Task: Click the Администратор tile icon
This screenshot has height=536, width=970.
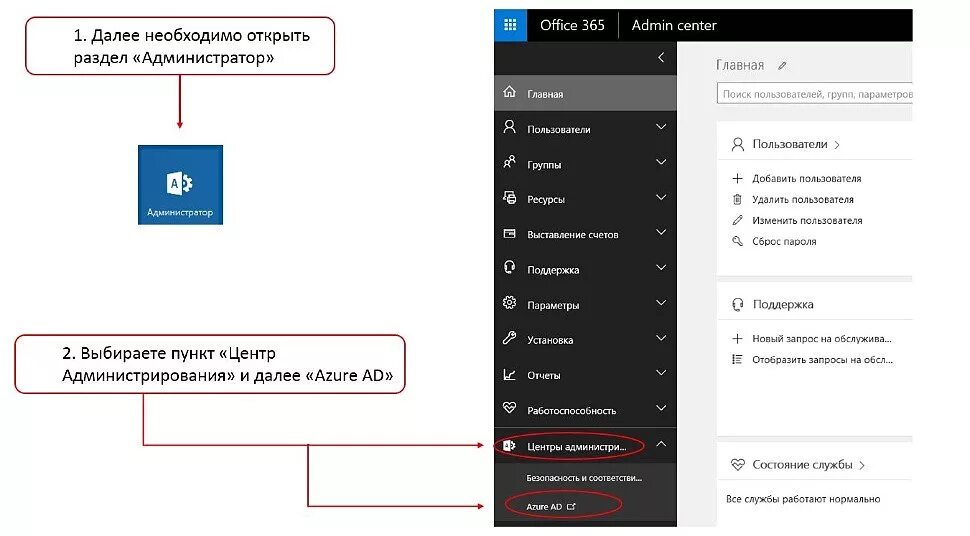Action: (x=180, y=184)
